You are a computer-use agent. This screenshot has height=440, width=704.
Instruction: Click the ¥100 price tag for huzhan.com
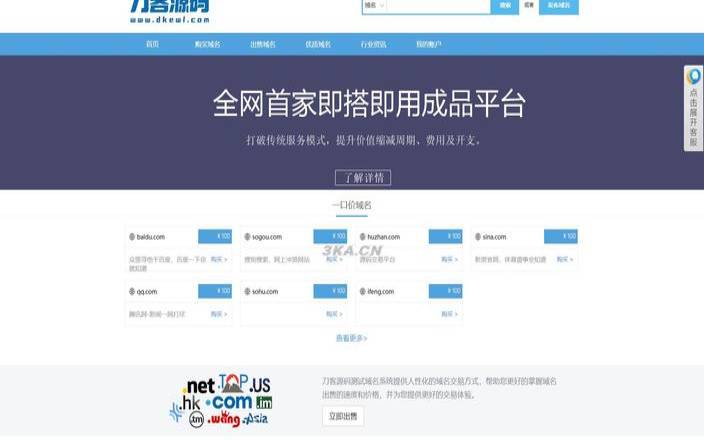tap(445, 236)
